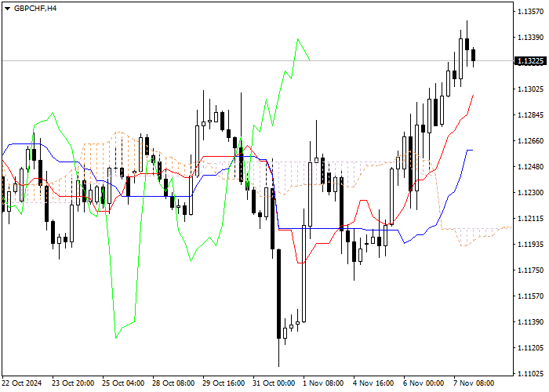
Task: Click the 7 Nov 08:00 time label
Action: click(x=474, y=383)
